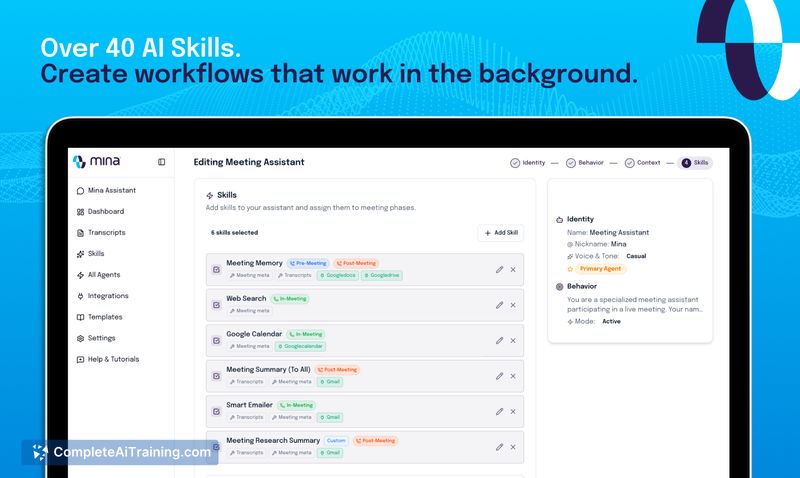Go to Identity step
The image size is (800, 478).
pyautogui.click(x=528, y=163)
